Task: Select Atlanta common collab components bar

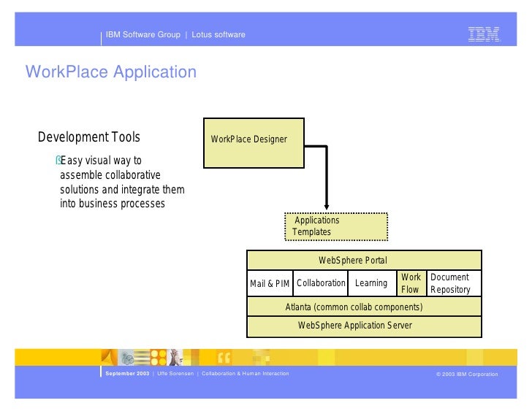Action: coord(364,307)
